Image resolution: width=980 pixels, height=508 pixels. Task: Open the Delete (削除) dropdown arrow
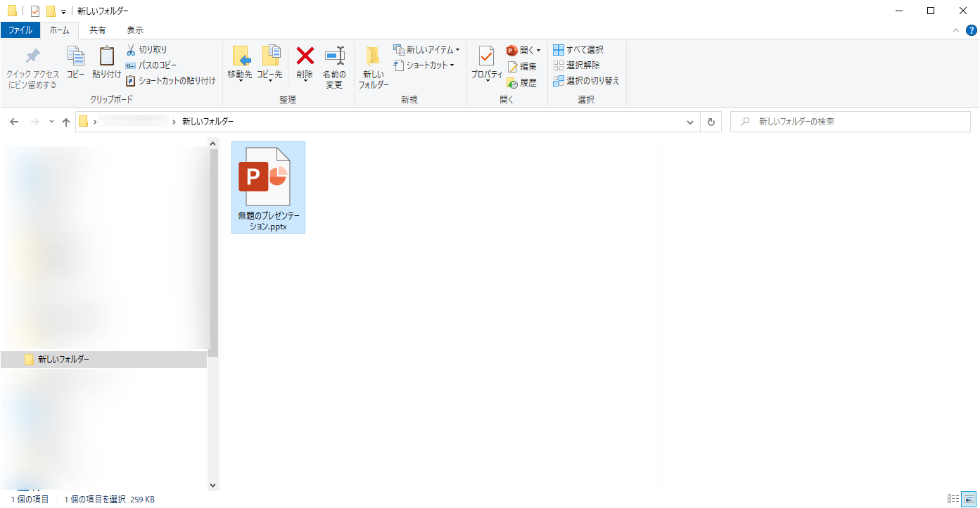305,80
